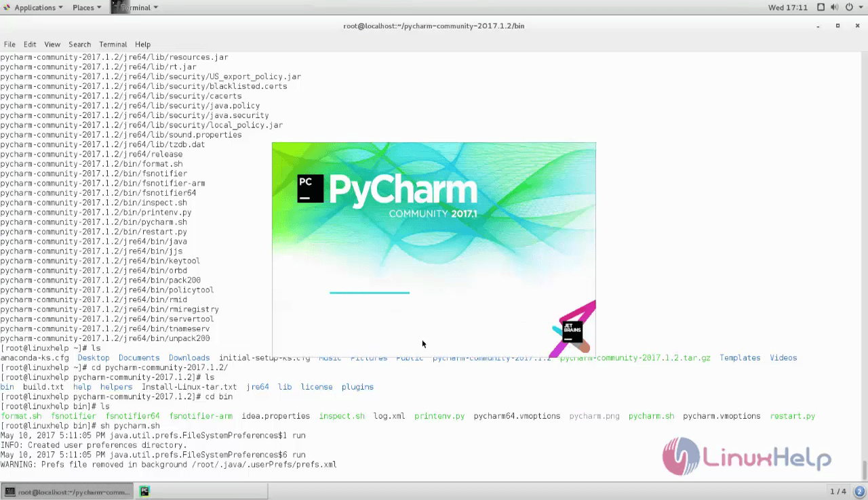Screen dimensions: 868x500
Task: Click the WARNING prefs file removed line
Action: pyautogui.click(x=169, y=465)
